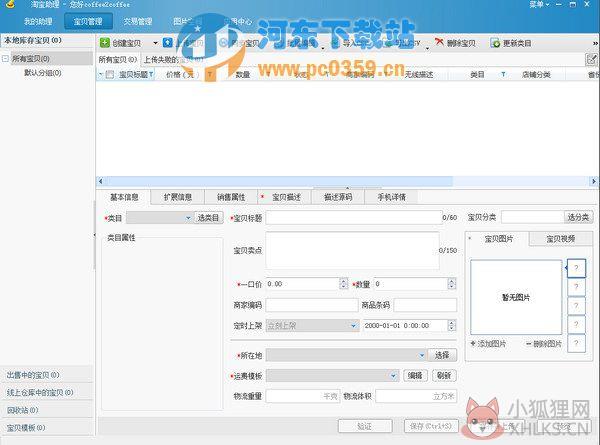
Task: Expand the toolbar overflow chevron
Action: tap(595, 43)
